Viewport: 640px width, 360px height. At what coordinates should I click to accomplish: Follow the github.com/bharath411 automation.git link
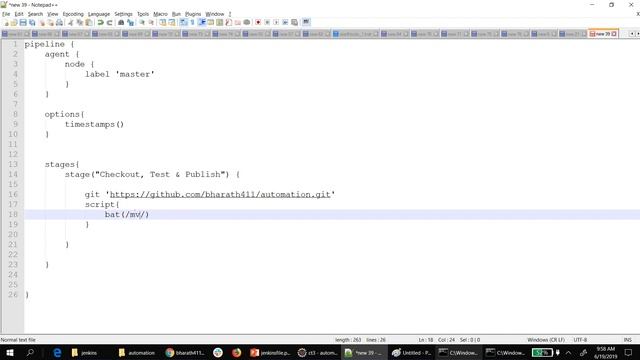[x=220, y=194]
